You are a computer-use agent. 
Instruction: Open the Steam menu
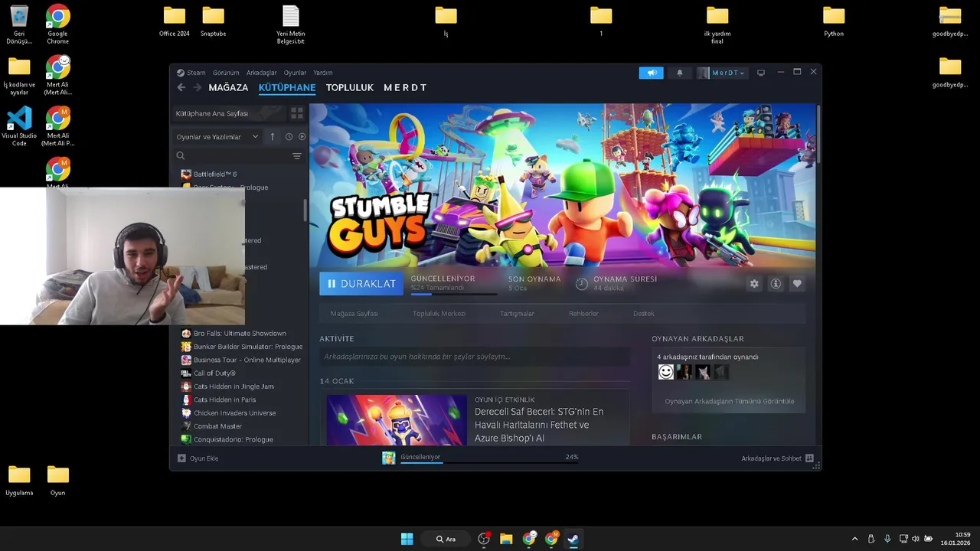point(196,73)
